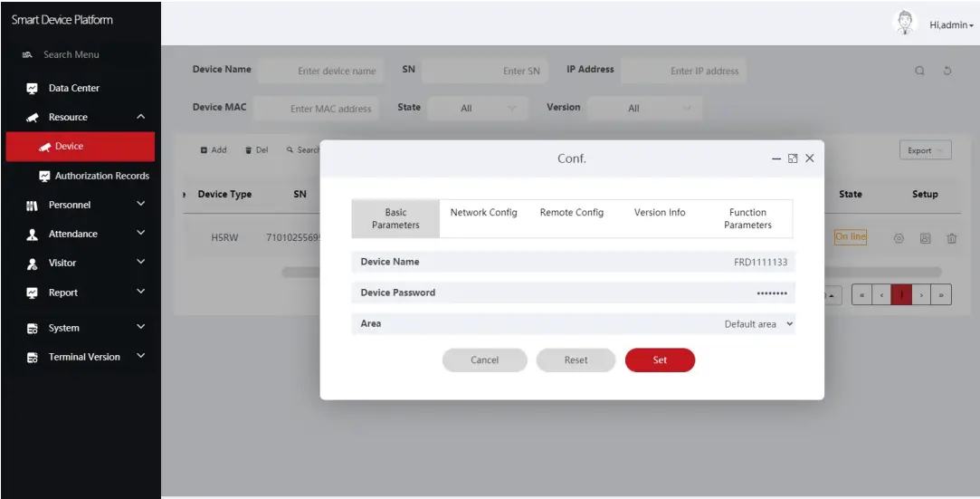
Task: Click the Add device button
Action: click(214, 150)
